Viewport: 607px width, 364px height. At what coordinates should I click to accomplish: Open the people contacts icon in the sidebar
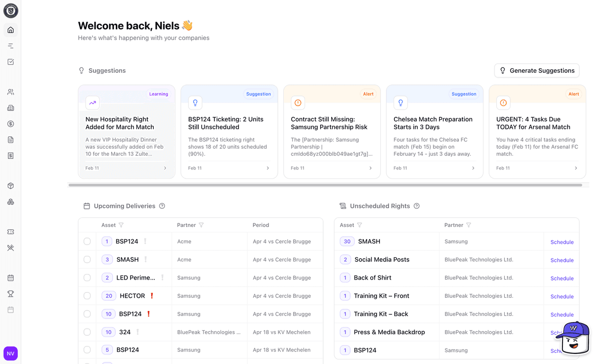pyautogui.click(x=11, y=92)
